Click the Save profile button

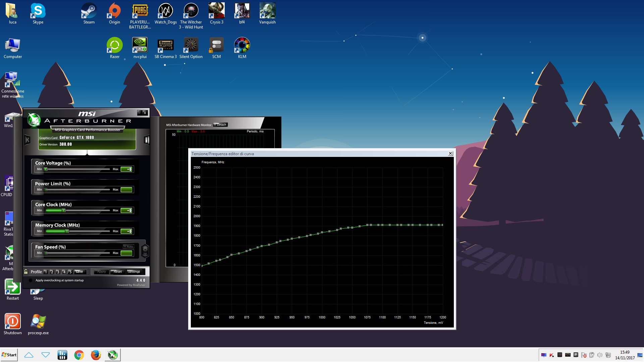80,272
